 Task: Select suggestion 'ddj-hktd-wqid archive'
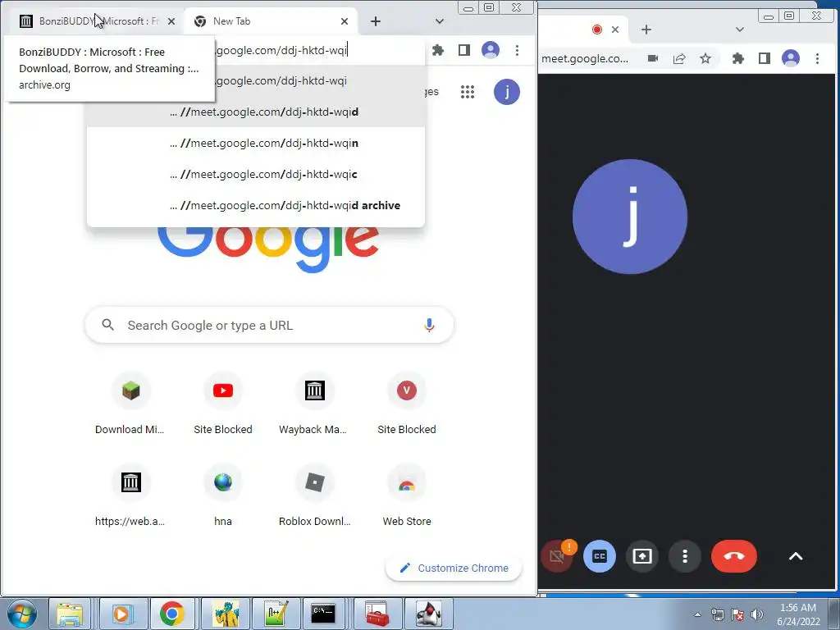click(256, 205)
